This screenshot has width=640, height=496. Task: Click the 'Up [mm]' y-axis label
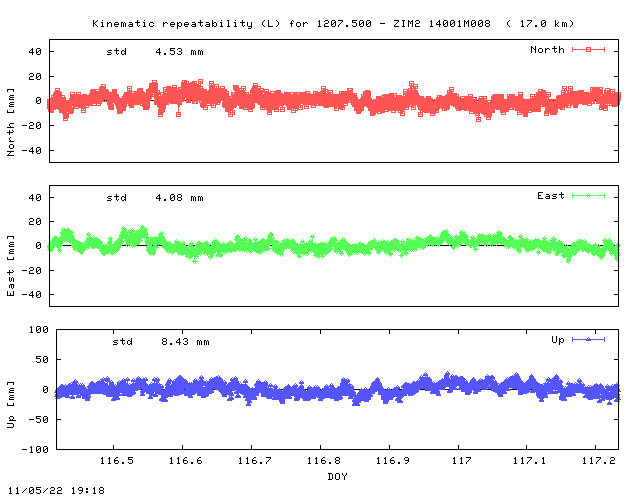click(11, 405)
